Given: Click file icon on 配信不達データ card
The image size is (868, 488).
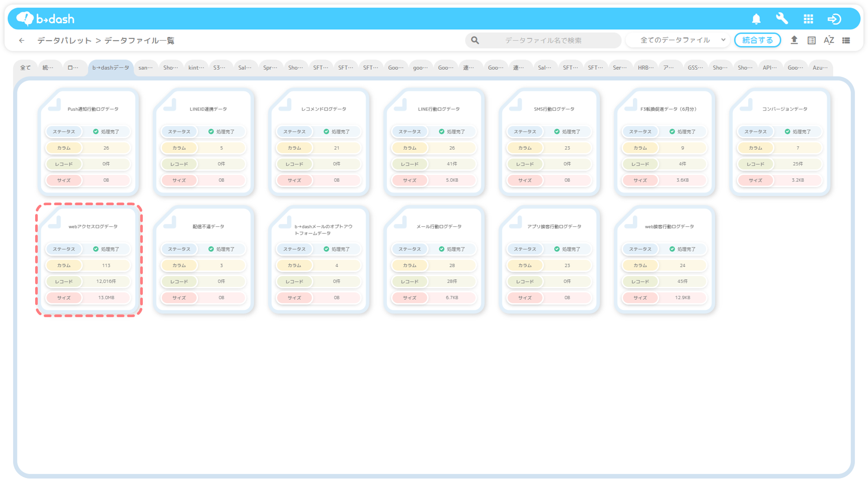Looking at the screenshot, I should click(x=170, y=222).
